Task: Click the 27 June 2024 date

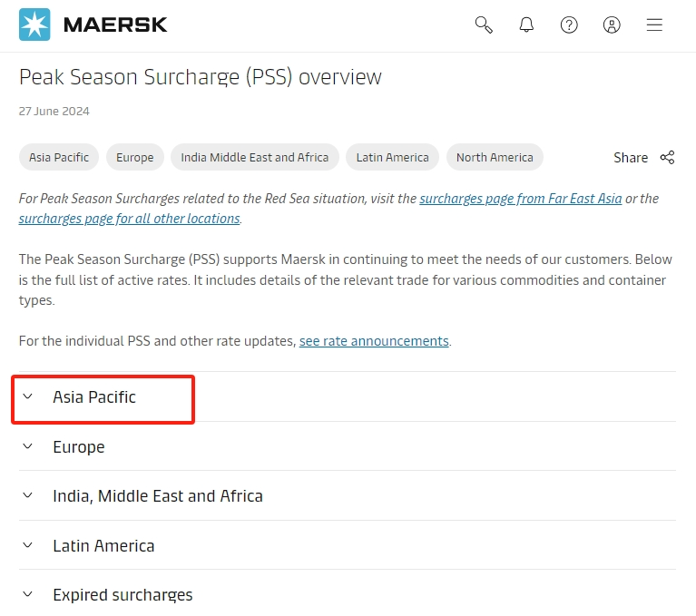Action: 54,111
